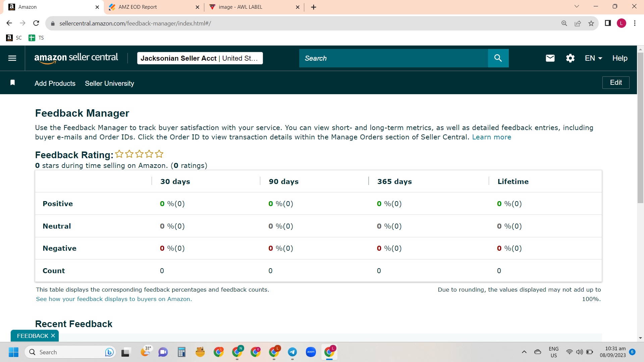Click the Count row label
The width and height of the screenshot is (644, 362).
tap(54, 271)
